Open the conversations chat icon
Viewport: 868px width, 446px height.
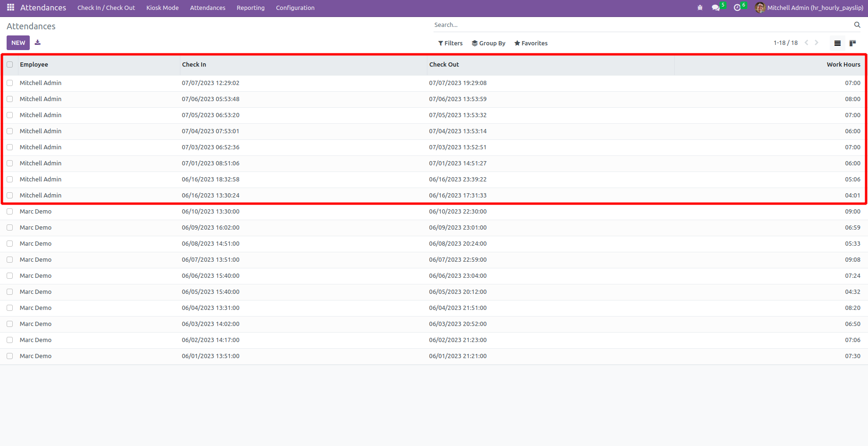716,8
